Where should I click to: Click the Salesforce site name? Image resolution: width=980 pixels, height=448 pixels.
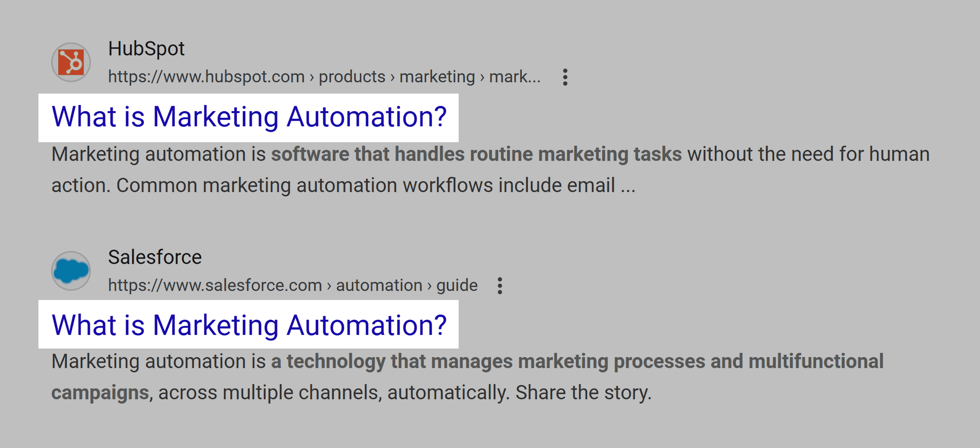click(x=155, y=257)
